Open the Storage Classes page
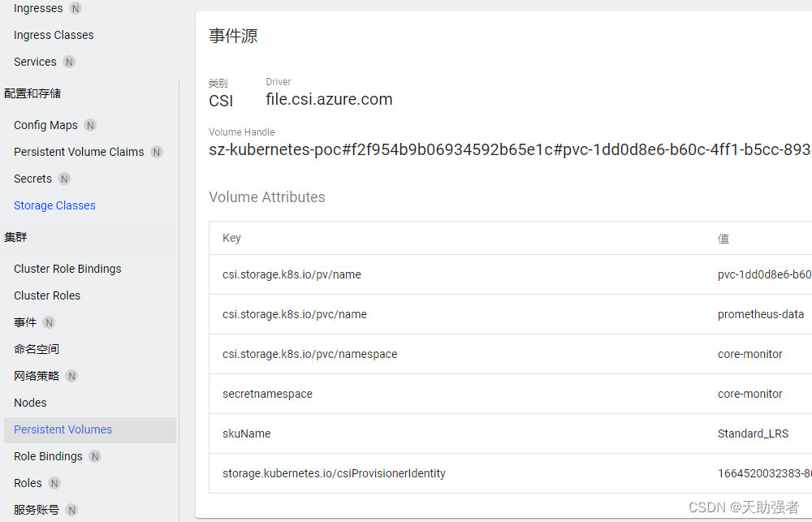 54,205
